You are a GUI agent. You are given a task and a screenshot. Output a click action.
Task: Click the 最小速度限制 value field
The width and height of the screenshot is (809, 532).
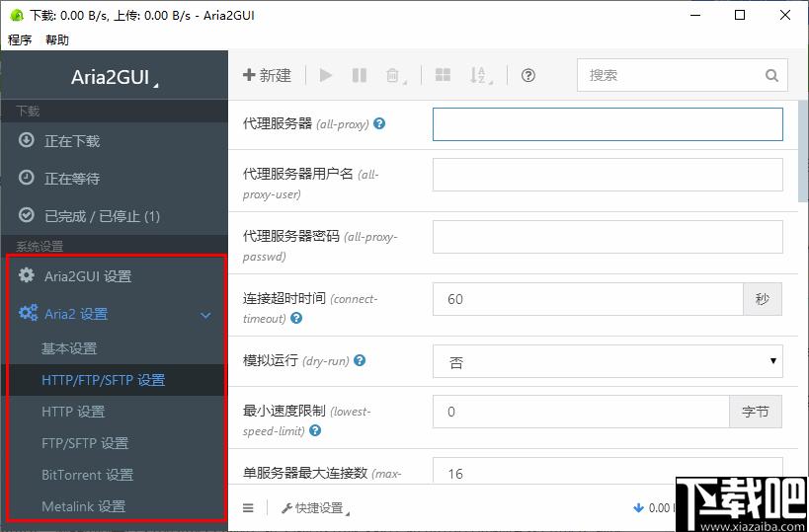(x=581, y=412)
